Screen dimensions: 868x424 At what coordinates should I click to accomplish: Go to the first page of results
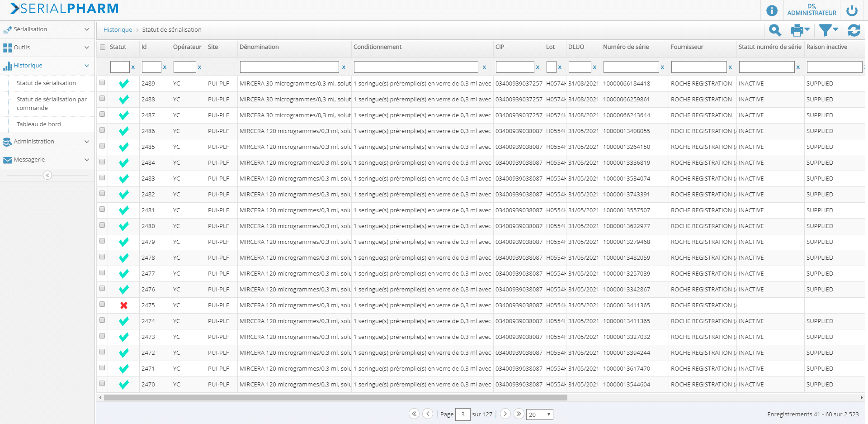pos(414,414)
